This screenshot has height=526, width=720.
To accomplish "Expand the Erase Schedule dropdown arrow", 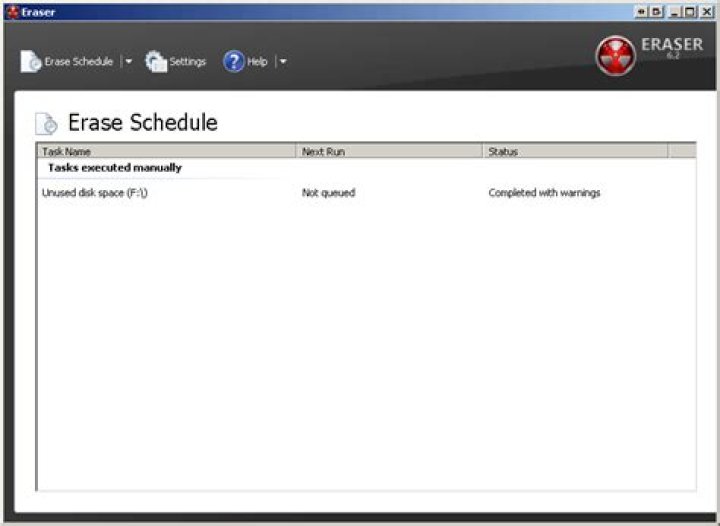I will [x=129, y=62].
